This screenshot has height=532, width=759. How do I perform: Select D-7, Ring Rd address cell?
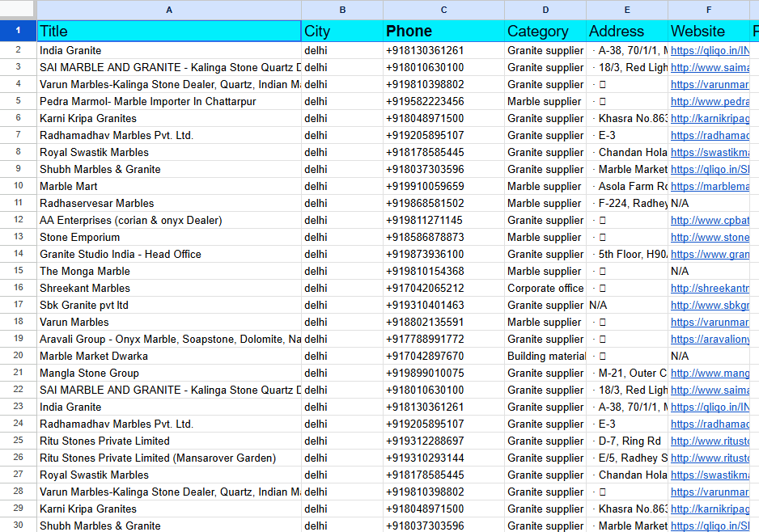click(627, 441)
